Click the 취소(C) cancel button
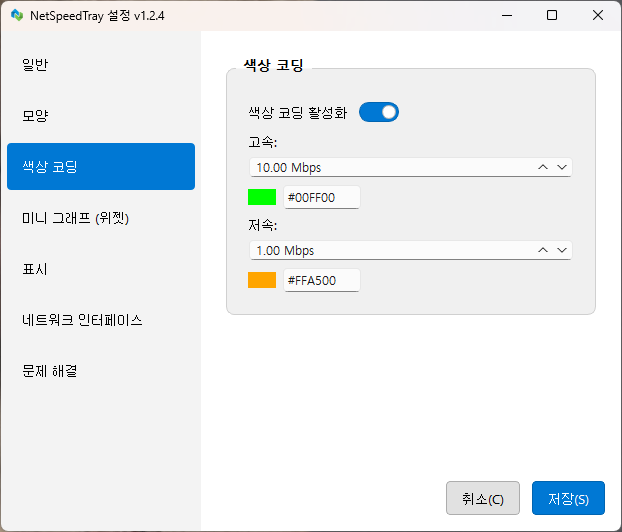Viewport: 622px width, 532px height. point(483,498)
